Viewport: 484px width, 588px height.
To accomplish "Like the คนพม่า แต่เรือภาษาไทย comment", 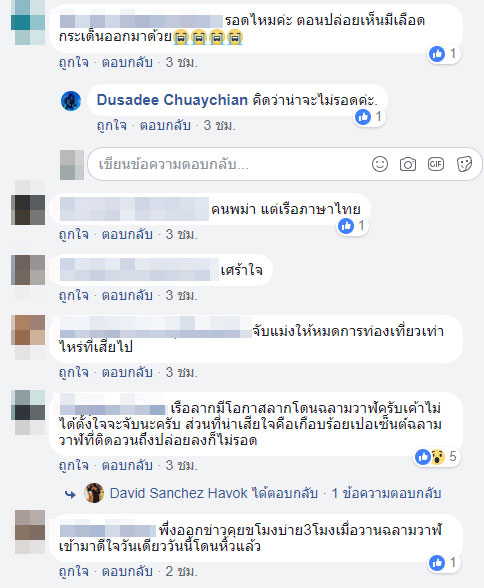I will (74, 234).
